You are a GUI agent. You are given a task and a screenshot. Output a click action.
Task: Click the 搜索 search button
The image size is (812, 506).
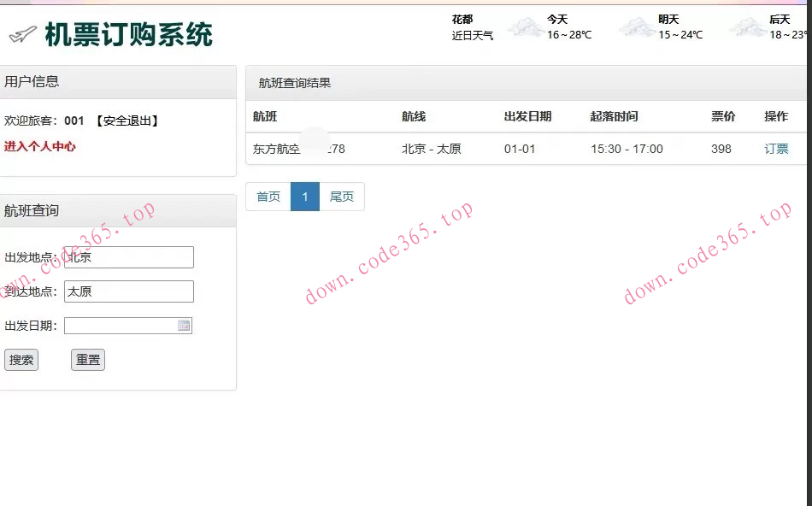click(21, 359)
